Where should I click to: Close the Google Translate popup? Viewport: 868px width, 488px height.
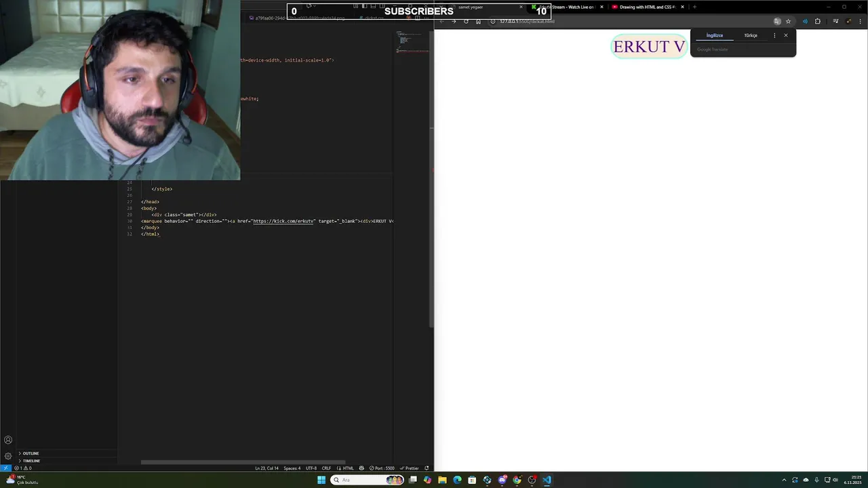coord(786,35)
